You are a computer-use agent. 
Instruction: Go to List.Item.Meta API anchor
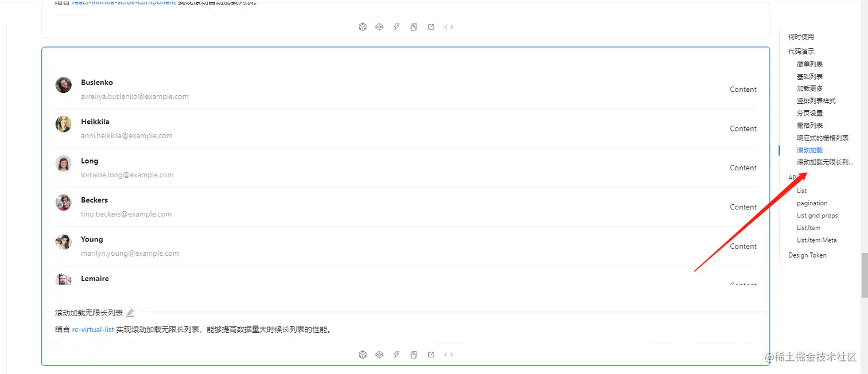pyautogui.click(x=816, y=240)
